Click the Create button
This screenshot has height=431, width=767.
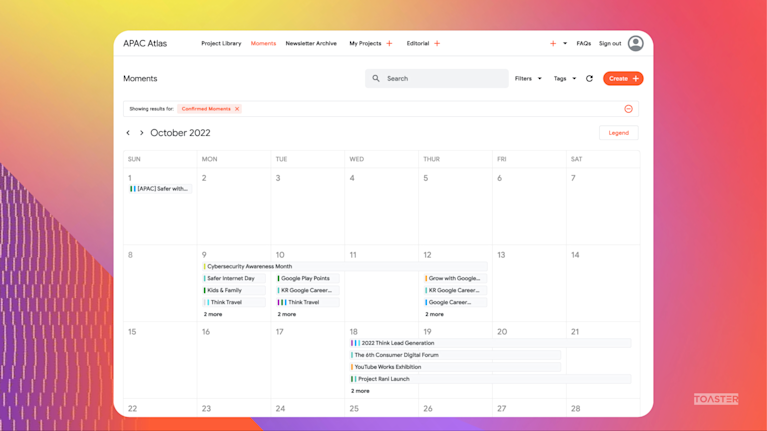tap(623, 78)
